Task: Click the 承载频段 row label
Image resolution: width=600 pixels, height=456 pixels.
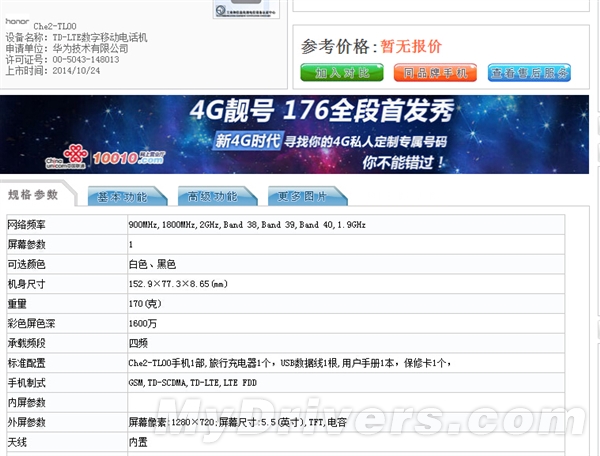Action: (x=26, y=344)
